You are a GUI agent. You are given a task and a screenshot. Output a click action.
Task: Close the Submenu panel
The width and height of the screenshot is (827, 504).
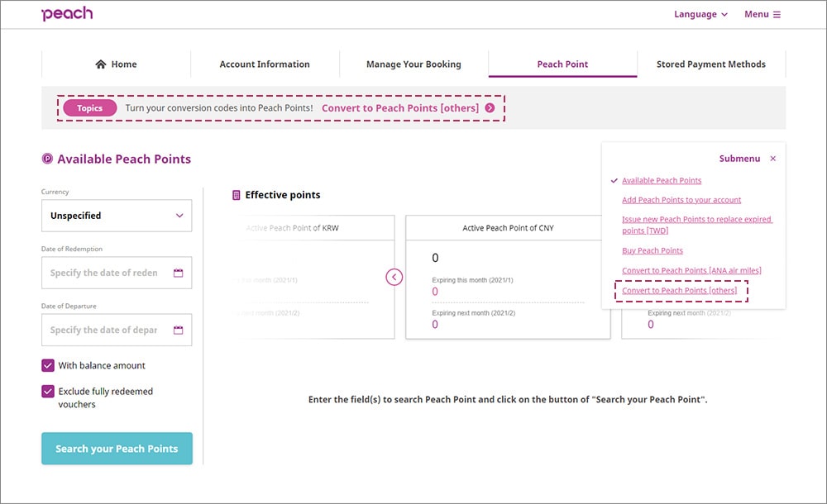[772, 158]
